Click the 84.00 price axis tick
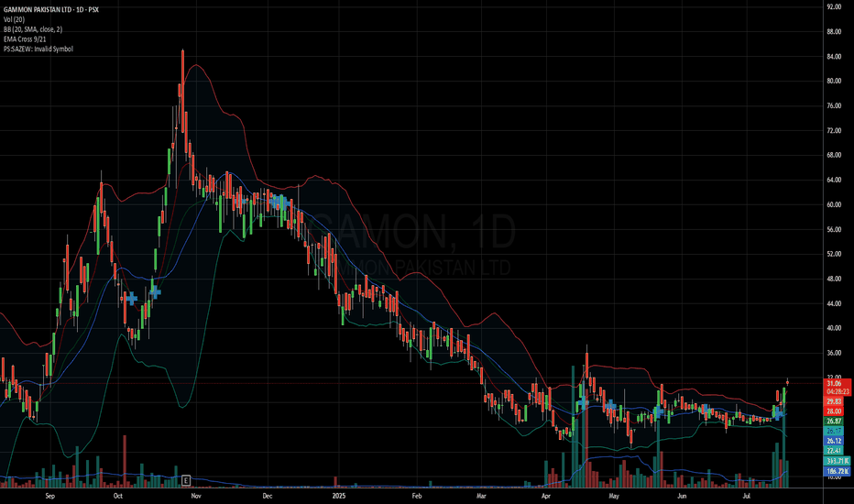The image size is (854, 504). click(x=834, y=56)
